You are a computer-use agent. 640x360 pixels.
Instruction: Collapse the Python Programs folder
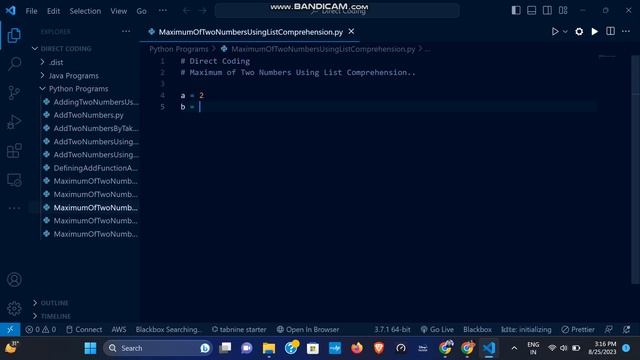[78, 89]
